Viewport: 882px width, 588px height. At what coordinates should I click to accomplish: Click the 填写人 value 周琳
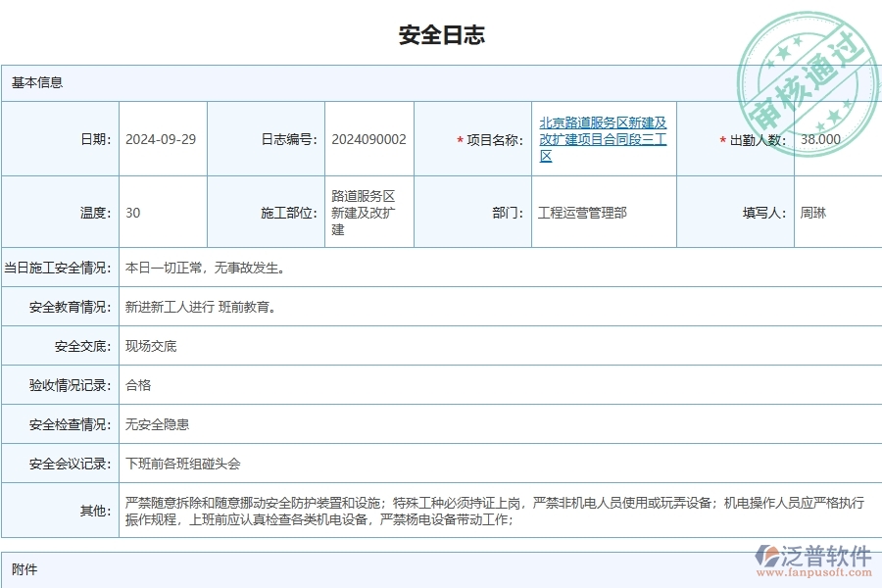813,212
